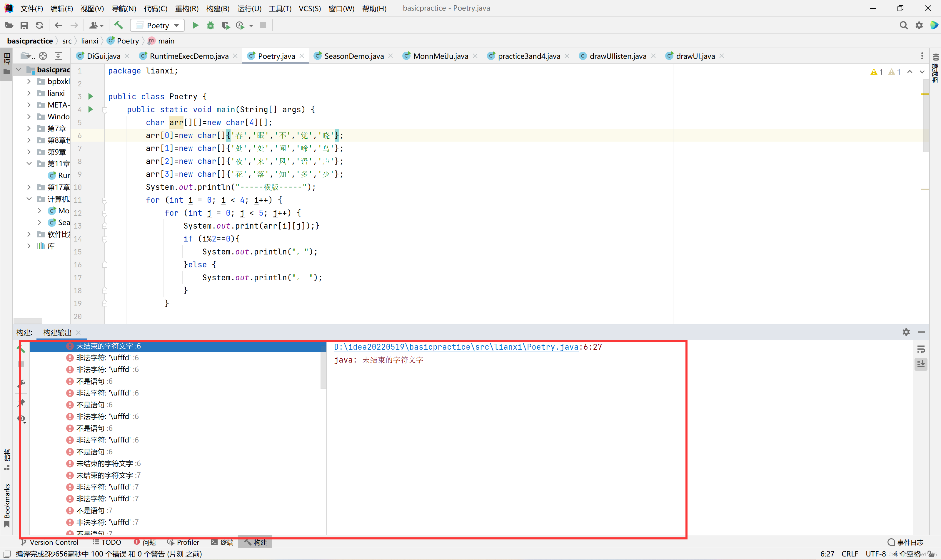The image size is (941, 560).
Task: Click the locate-file target icon in Project panel
Action: pos(43,56)
